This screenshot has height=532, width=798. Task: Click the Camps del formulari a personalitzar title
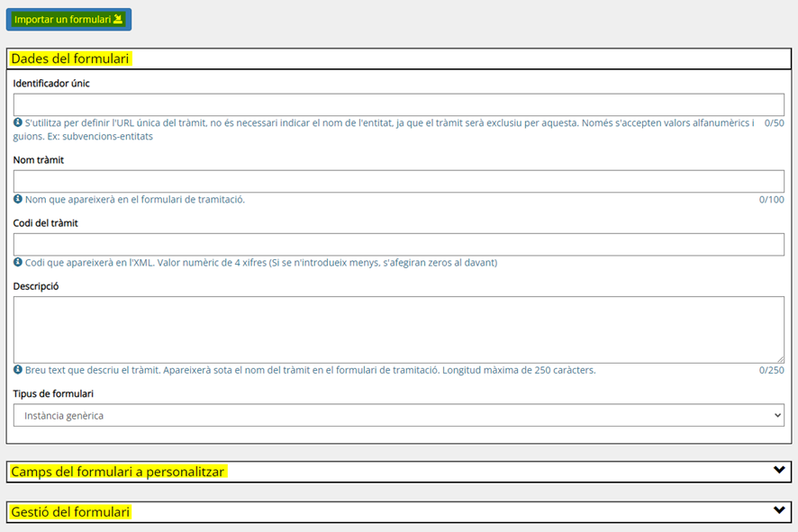(118, 472)
